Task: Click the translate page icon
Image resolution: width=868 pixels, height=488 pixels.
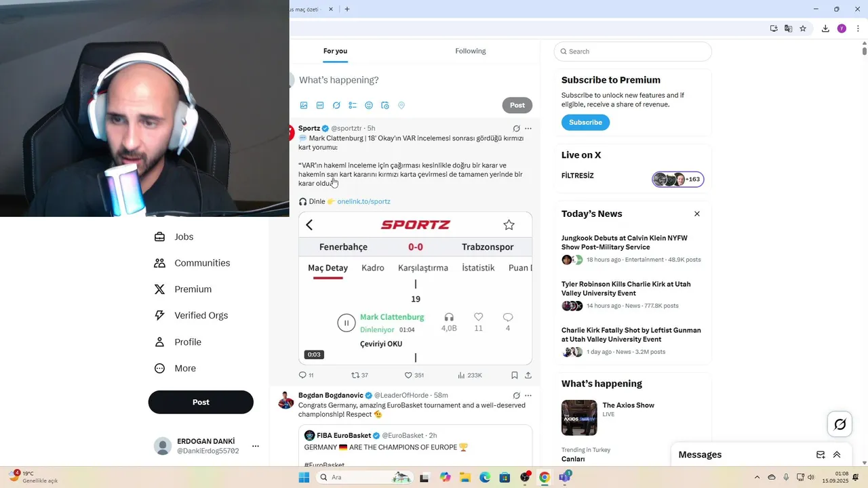Action: click(788, 28)
